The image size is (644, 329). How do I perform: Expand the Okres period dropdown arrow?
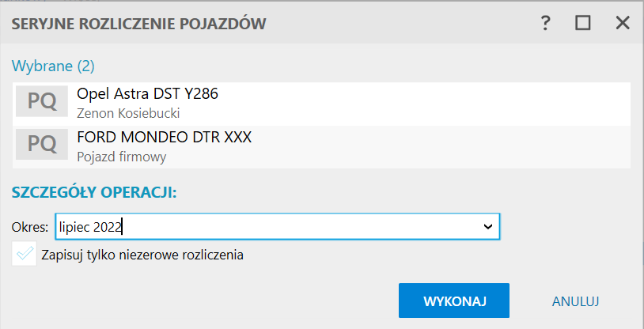click(x=488, y=227)
